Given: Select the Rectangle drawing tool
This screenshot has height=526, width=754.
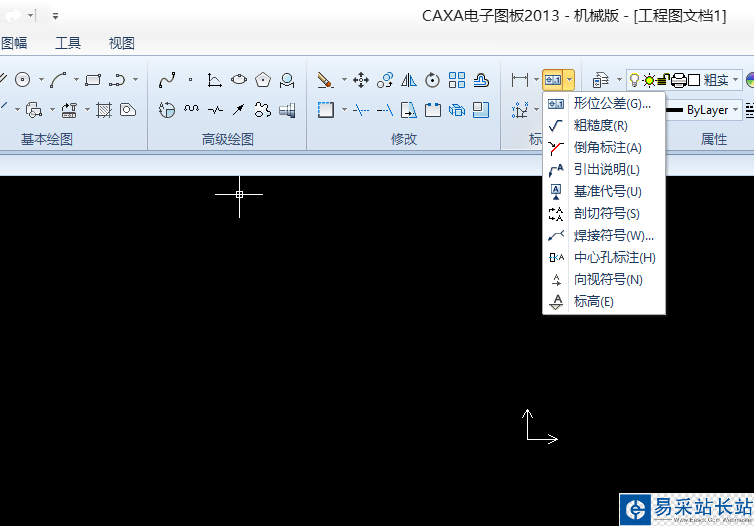Looking at the screenshot, I should 93,80.
